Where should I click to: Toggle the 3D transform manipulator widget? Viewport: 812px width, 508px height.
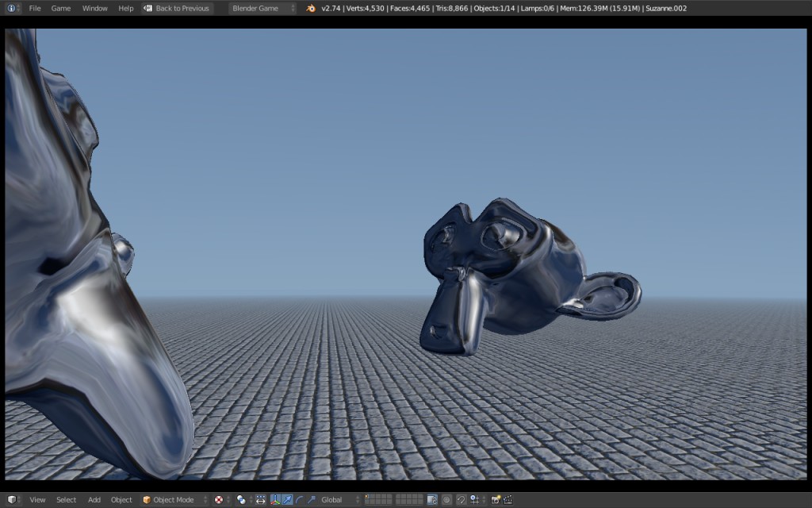pos(275,500)
